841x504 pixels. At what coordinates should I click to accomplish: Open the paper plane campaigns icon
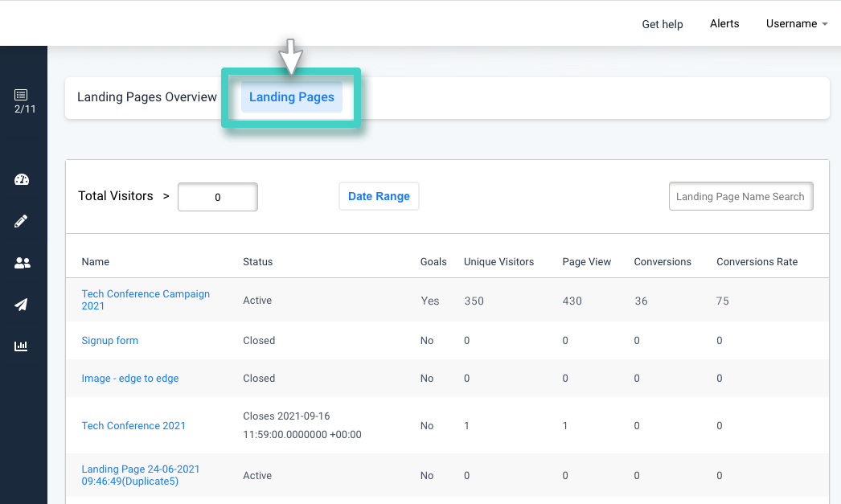21,305
